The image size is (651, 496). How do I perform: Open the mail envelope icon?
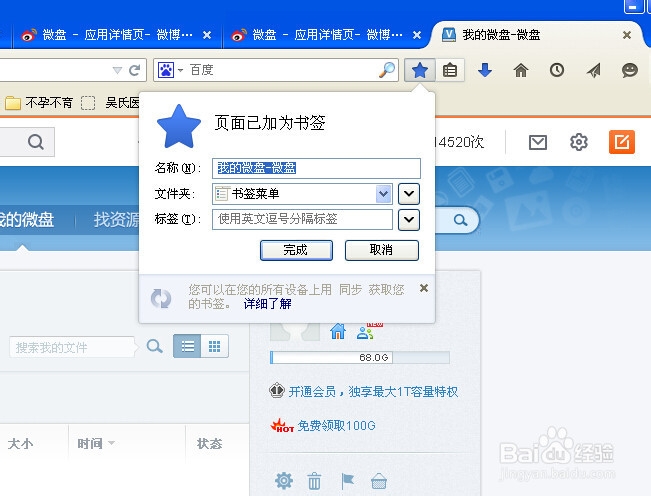538,142
